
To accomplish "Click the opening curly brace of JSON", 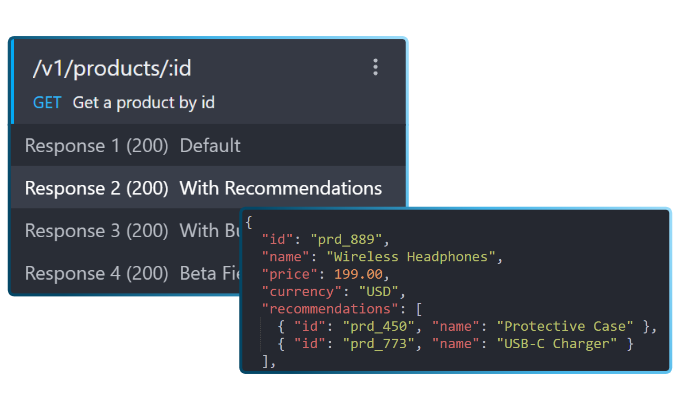I will click(x=249, y=222).
